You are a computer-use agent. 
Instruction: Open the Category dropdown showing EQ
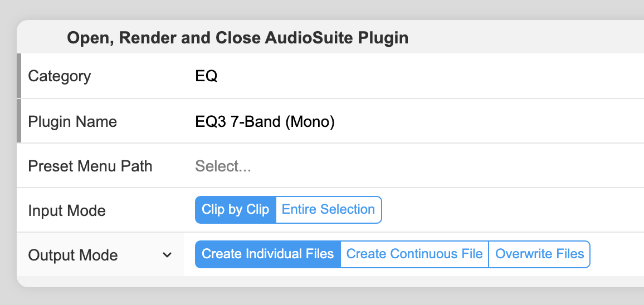pos(207,76)
